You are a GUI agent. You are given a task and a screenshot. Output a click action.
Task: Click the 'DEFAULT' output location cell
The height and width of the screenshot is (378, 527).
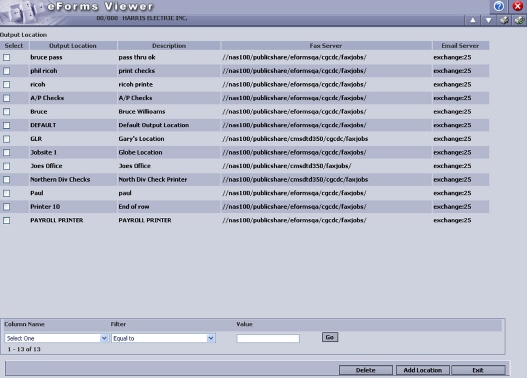[x=43, y=125]
